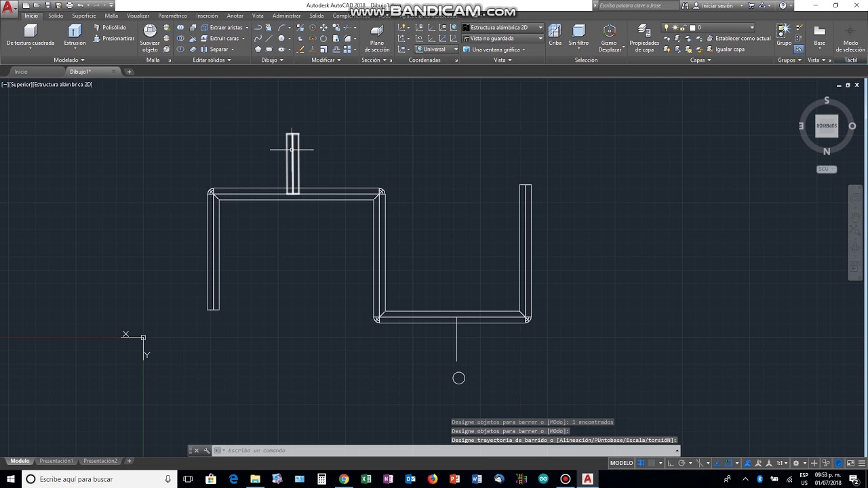
Task: Switch to the Inicio file tab
Action: 21,71
